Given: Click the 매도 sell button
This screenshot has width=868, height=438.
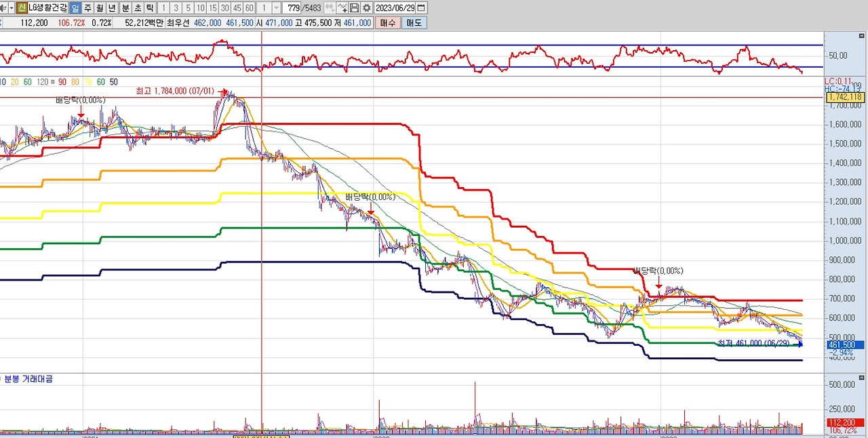Looking at the screenshot, I should [x=414, y=22].
